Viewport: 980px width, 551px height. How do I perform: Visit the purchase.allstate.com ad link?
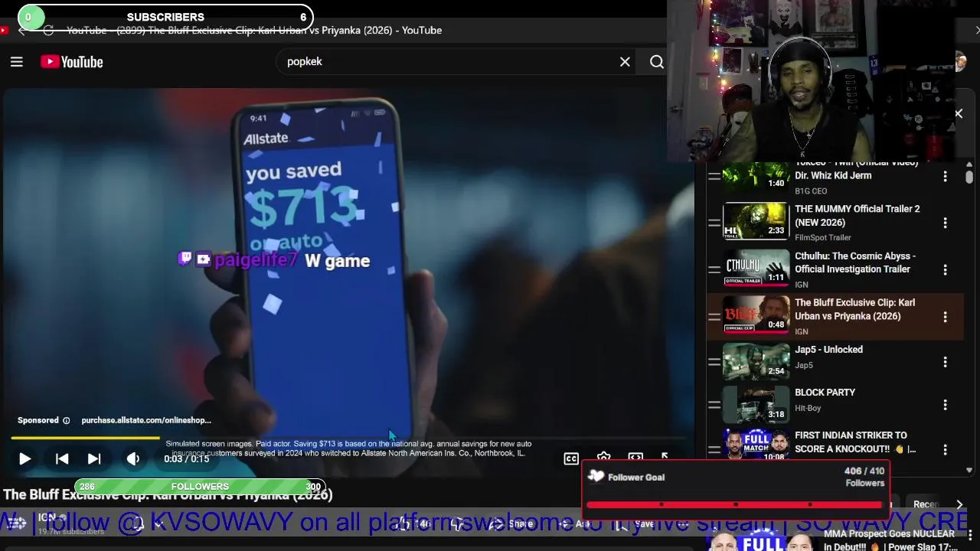point(146,420)
